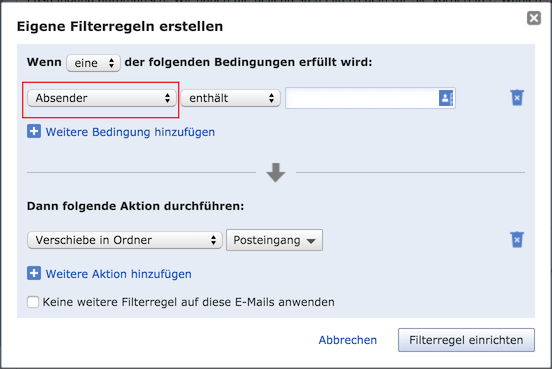Open the Absender field dropdown
The width and height of the screenshot is (552, 369).
pyautogui.click(x=102, y=98)
